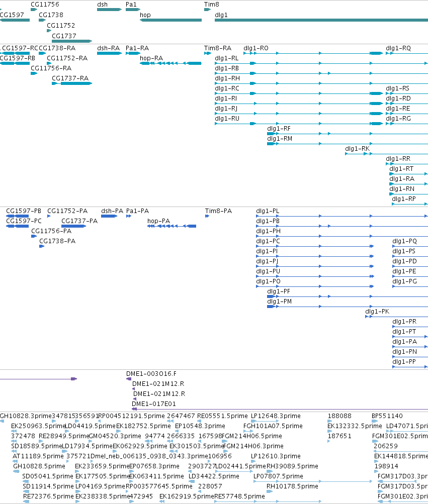Click the 206259 EST label
Image resolution: width=428 pixels, height=504 pixels.
tap(386, 446)
